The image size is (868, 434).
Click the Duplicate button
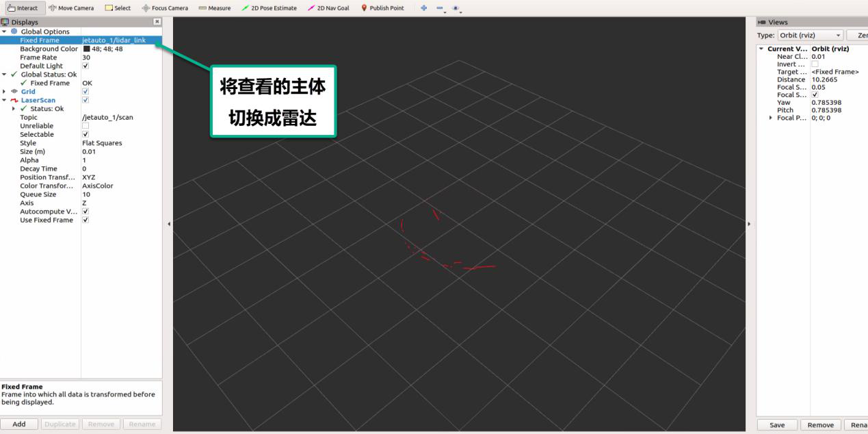[x=60, y=424]
